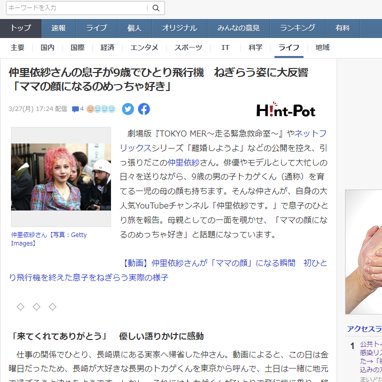Screen dimensions: 382x382
Task: Share article on Twitter
Action: click(x=128, y=109)
